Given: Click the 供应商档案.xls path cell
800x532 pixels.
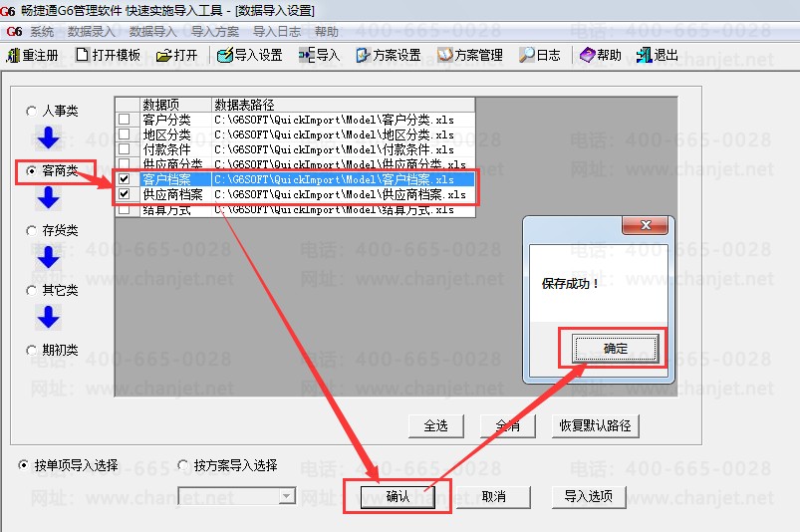Looking at the screenshot, I should [x=343, y=194].
